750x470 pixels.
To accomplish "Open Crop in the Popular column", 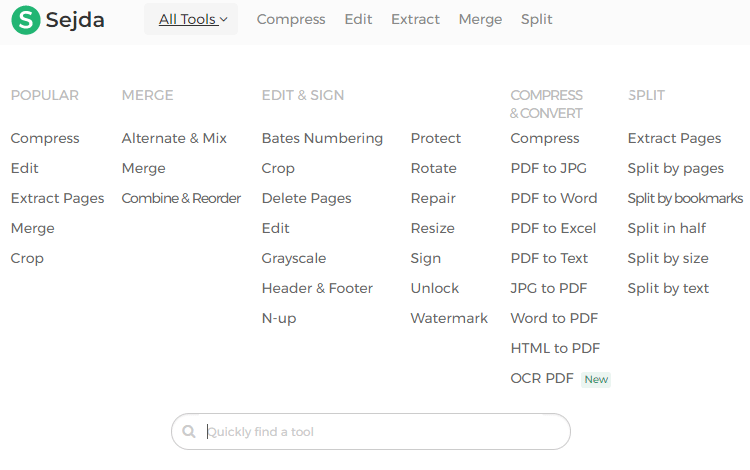I will [27, 259].
